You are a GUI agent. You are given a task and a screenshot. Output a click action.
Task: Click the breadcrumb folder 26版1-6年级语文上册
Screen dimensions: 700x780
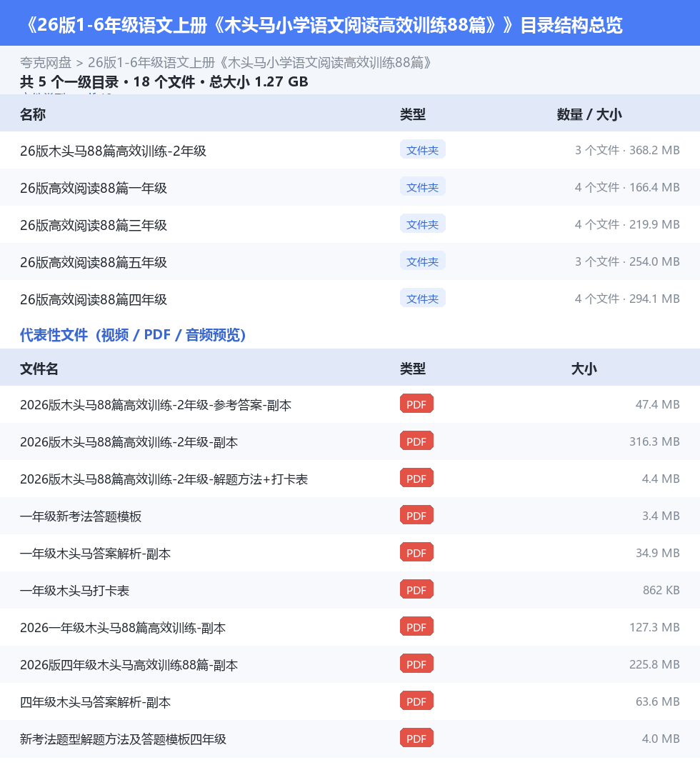pyautogui.click(x=259, y=63)
